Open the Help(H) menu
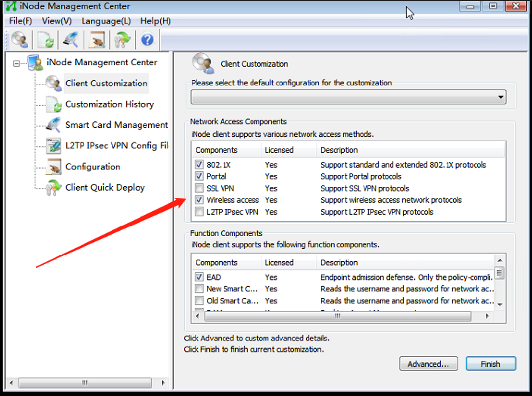The image size is (532, 396). (156, 21)
